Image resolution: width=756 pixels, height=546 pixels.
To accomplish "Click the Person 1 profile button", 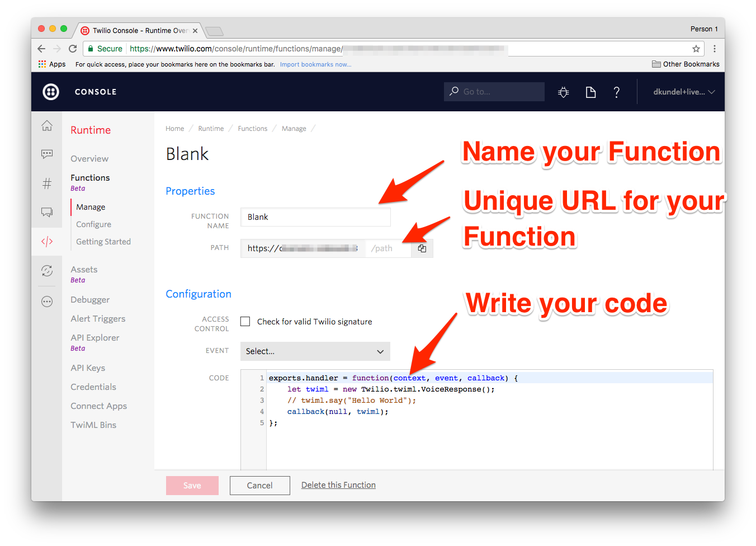I will [x=704, y=29].
